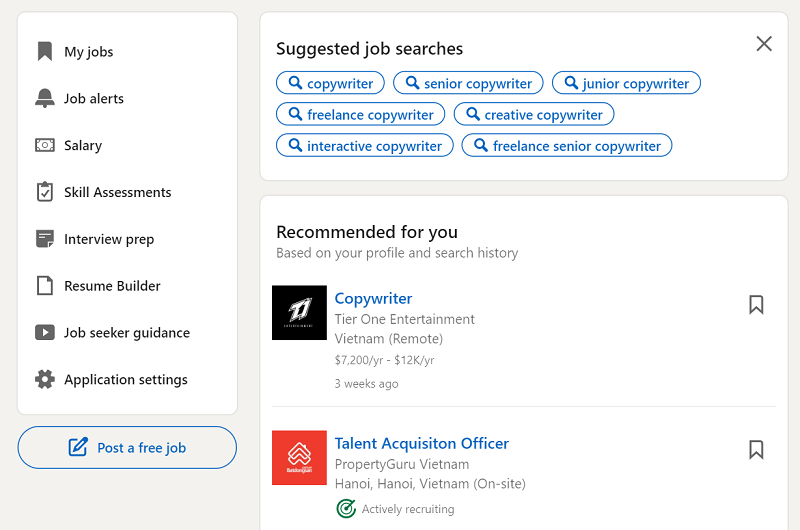Save the Talent Acquisiton Officer job bookmark

pyautogui.click(x=756, y=449)
